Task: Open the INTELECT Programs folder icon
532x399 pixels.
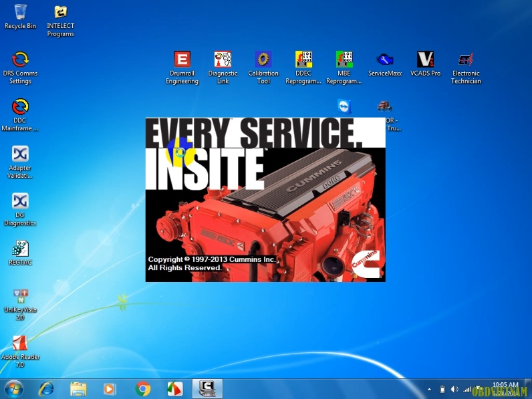Action: tap(60, 20)
